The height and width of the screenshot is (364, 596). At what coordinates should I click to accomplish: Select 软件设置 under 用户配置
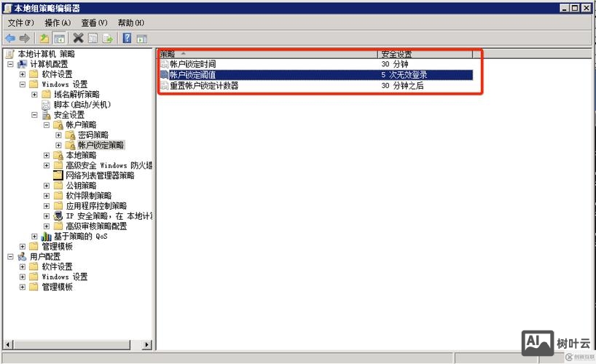point(57,266)
